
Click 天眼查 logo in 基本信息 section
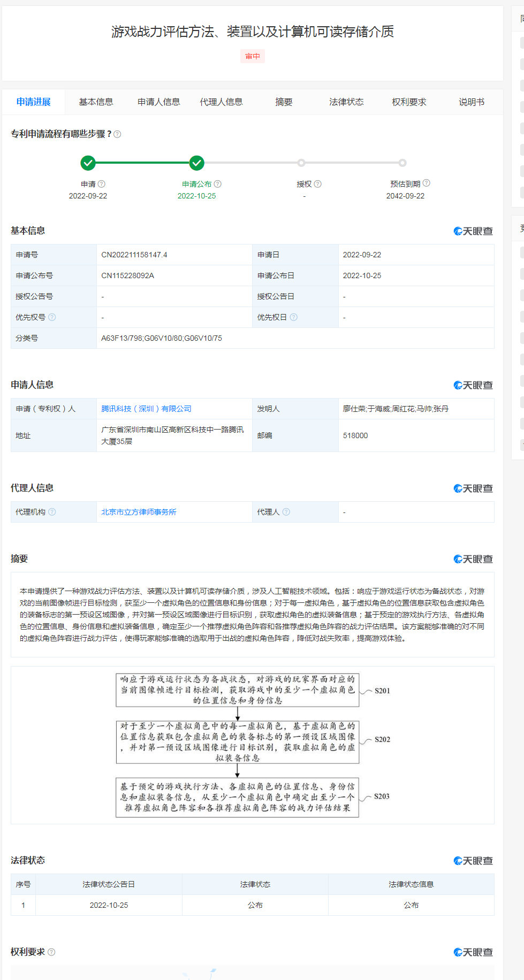coord(473,231)
